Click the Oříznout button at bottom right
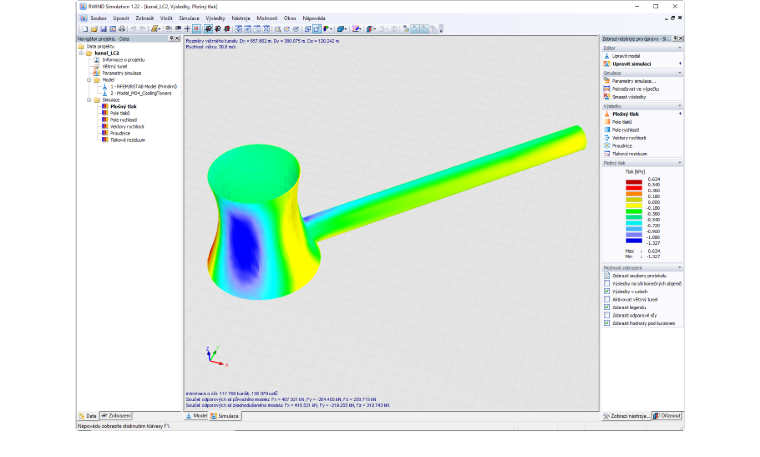Viewport: 760px width, 457px height. click(x=667, y=416)
